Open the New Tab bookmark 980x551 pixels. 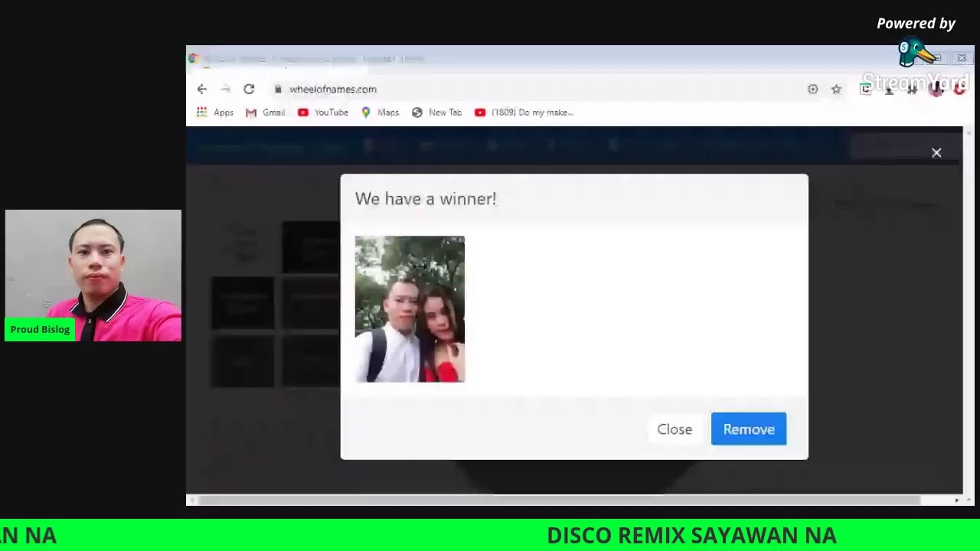(436, 112)
